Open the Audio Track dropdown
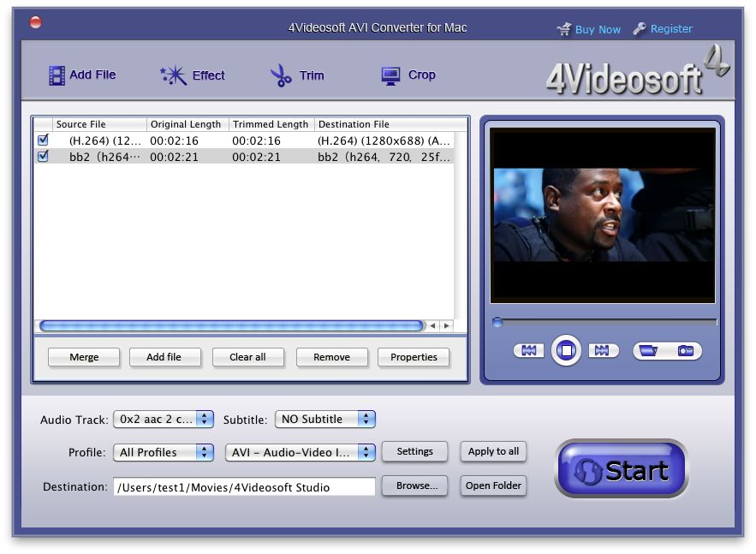The image size is (756, 554). click(164, 419)
